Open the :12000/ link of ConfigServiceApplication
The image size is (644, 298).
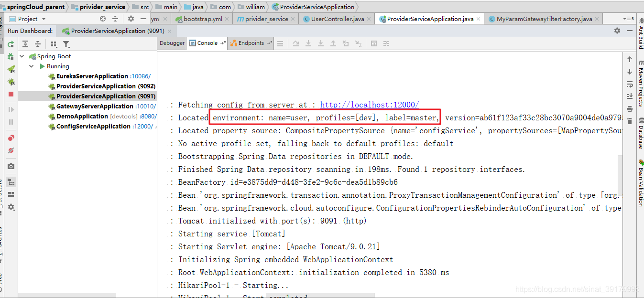pos(142,127)
